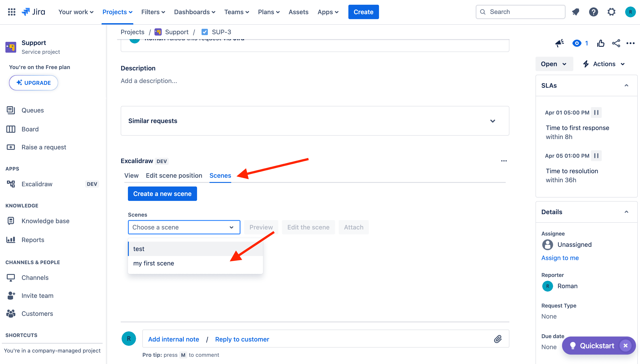The width and height of the screenshot is (640, 364).
Task: Dismiss the Quickstart panel with X
Action: click(626, 346)
